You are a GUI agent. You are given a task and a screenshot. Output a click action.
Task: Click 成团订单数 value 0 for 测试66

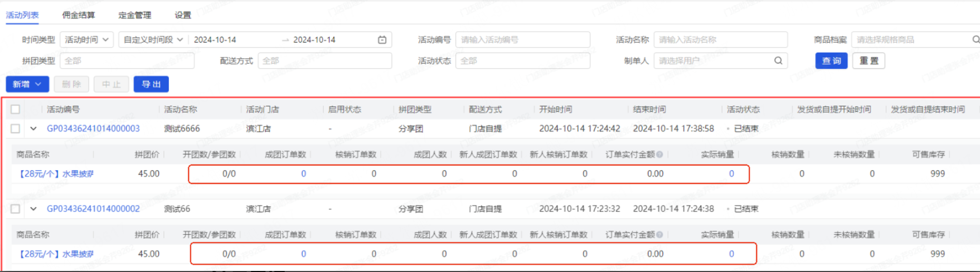(x=304, y=254)
